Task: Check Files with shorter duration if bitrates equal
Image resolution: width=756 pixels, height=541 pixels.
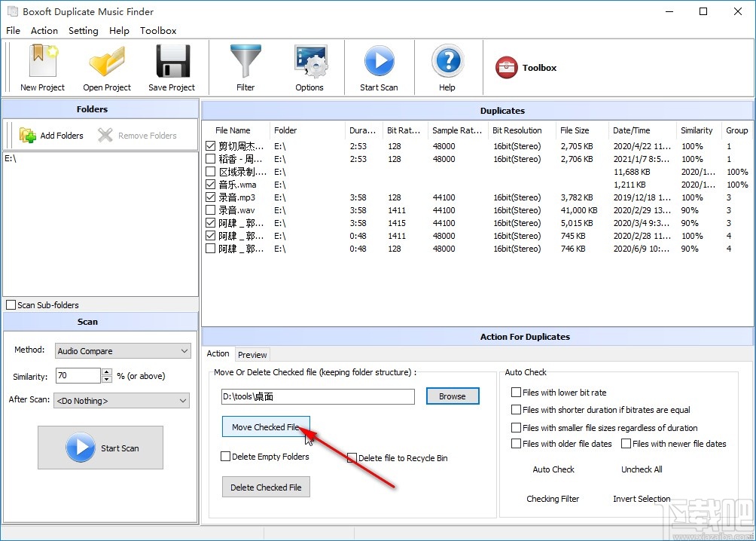Action: tap(516, 410)
